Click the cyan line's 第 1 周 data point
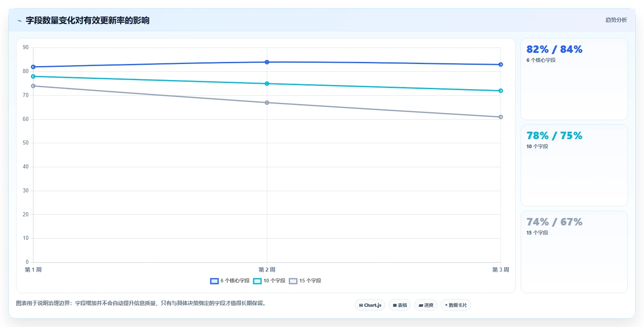The height and width of the screenshot is (327, 644). pyautogui.click(x=33, y=76)
